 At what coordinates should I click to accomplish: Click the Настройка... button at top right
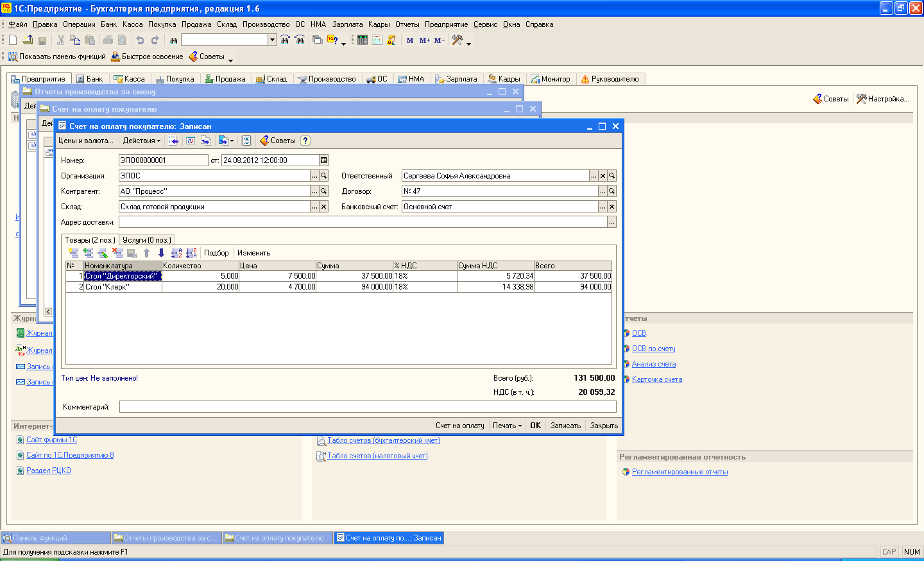(883, 99)
